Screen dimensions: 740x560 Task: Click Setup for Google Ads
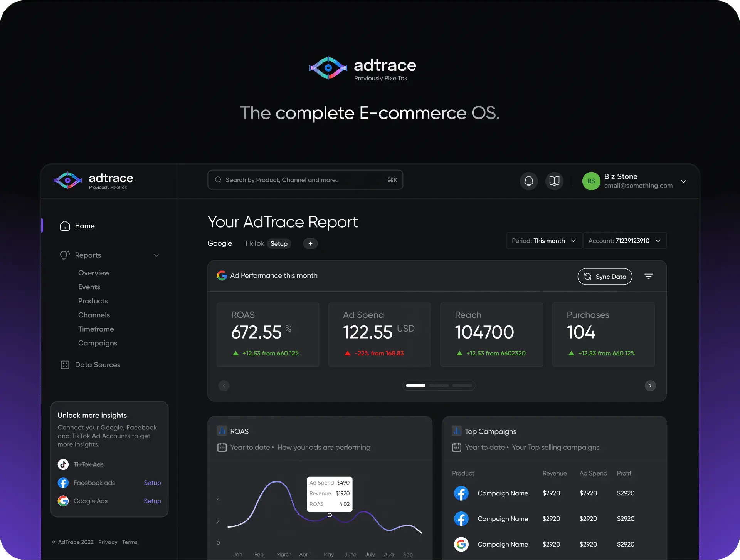coord(152,501)
